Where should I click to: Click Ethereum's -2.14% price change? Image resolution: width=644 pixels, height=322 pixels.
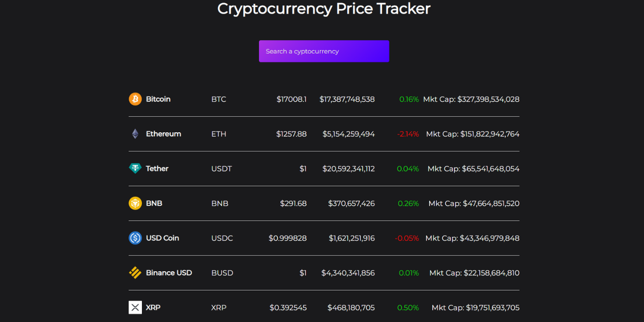click(x=408, y=134)
